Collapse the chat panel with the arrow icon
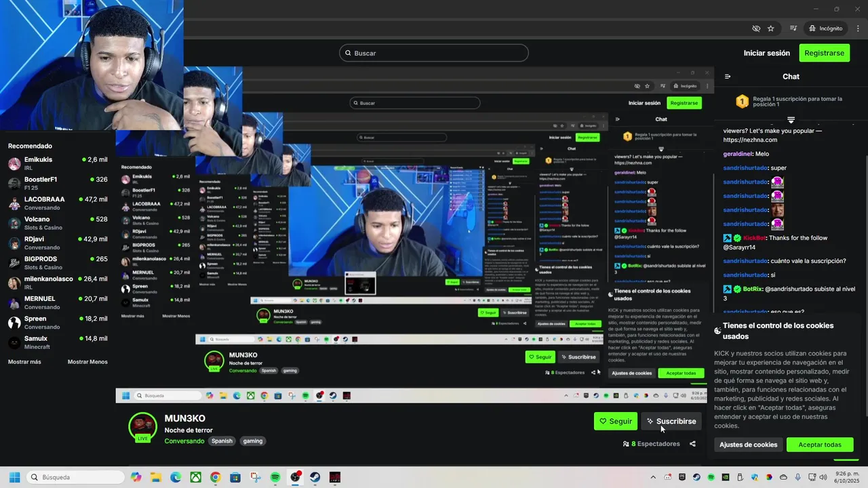This screenshot has width=868, height=488. (728, 77)
